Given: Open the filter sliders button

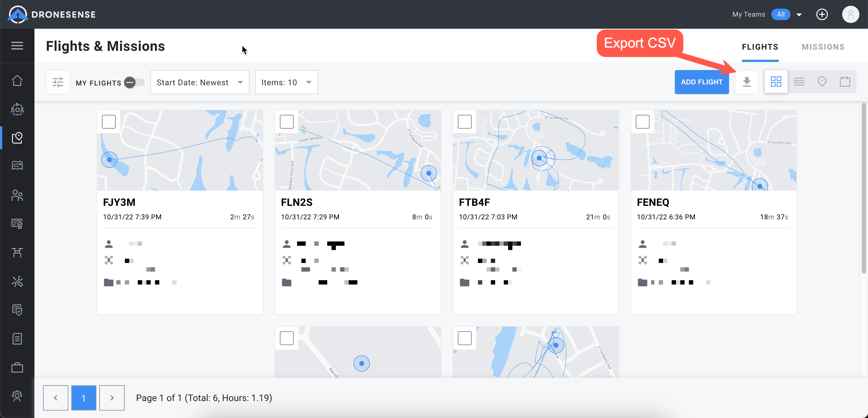Looking at the screenshot, I should coord(58,82).
